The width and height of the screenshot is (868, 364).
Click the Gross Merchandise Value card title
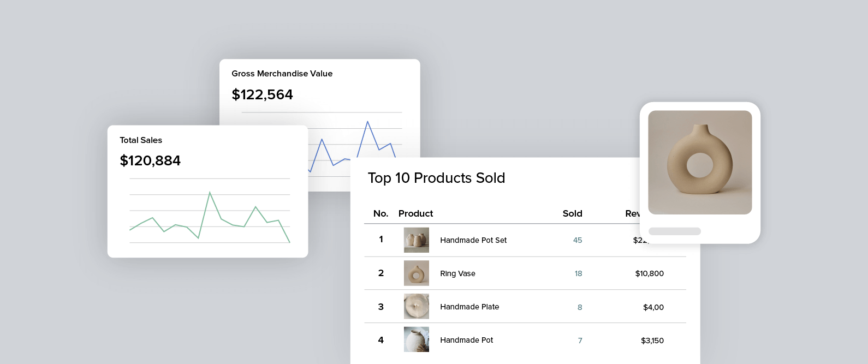282,74
